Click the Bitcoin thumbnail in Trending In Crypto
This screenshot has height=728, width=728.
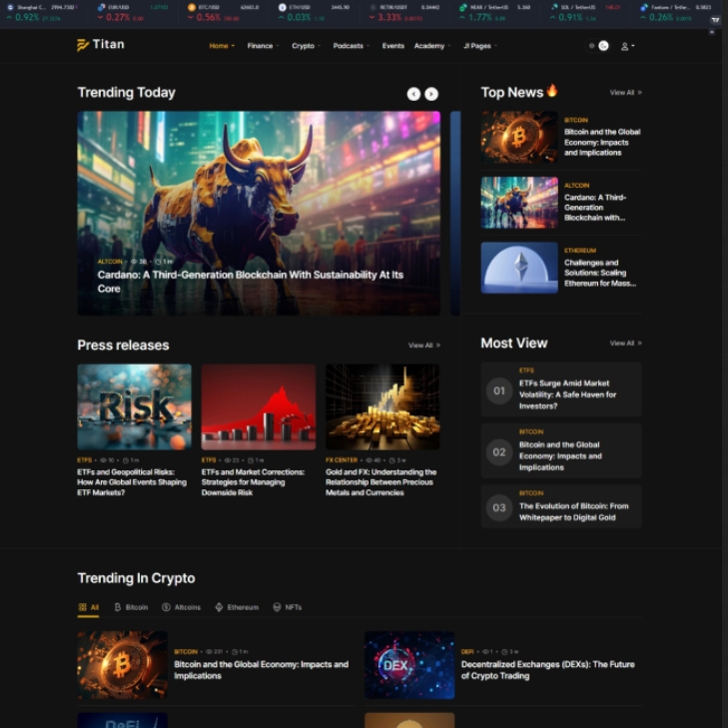click(x=122, y=665)
